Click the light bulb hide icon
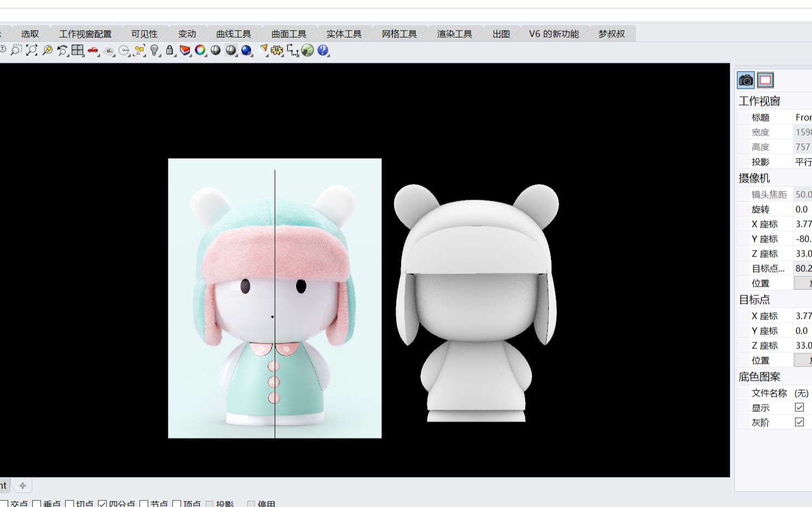The image size is (812, 507). point(155,50)
